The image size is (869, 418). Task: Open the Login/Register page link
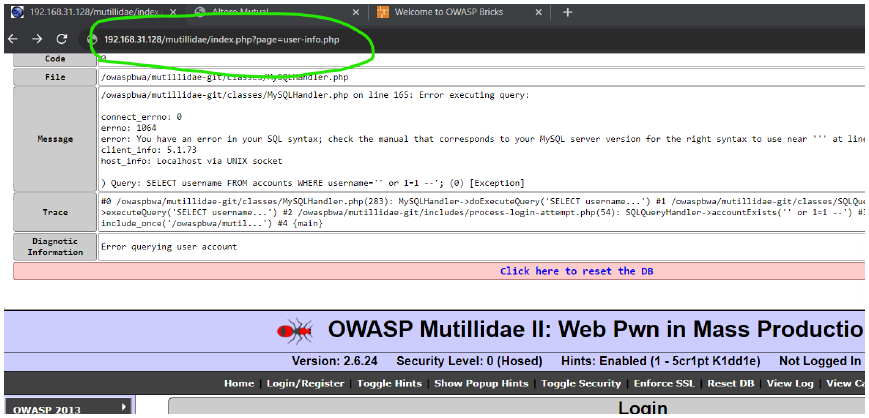[x=305, y=384]
